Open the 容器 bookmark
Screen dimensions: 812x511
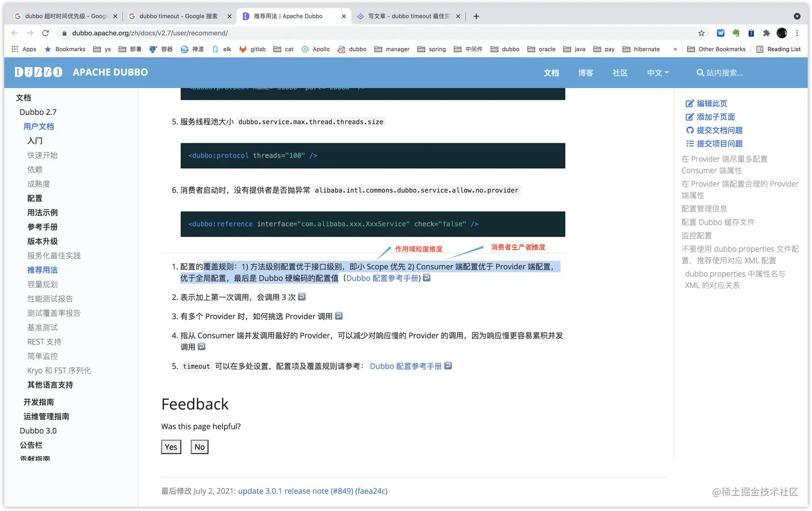pos(161,49)
